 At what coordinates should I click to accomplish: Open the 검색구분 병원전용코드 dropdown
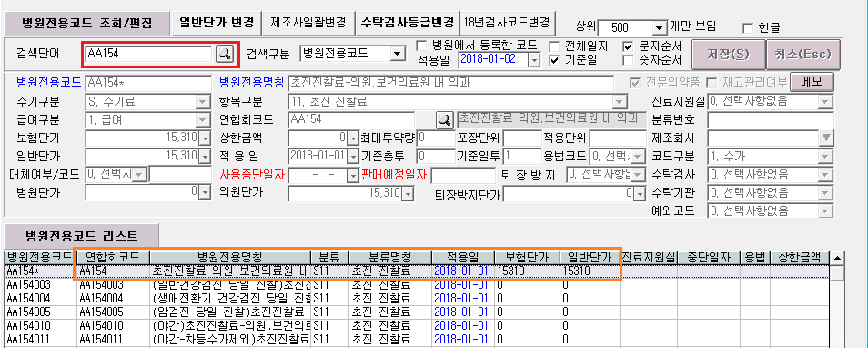click(x=397, y=54)
